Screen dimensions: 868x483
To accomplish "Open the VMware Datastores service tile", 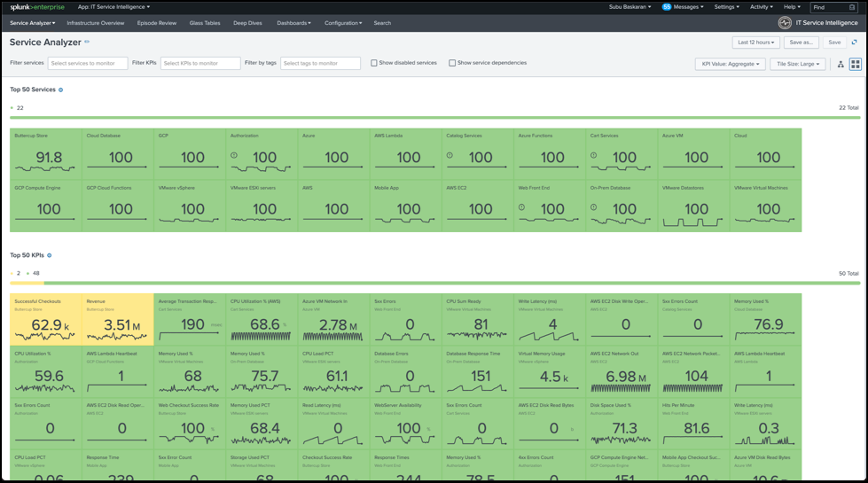I will (x=693, y=206).
